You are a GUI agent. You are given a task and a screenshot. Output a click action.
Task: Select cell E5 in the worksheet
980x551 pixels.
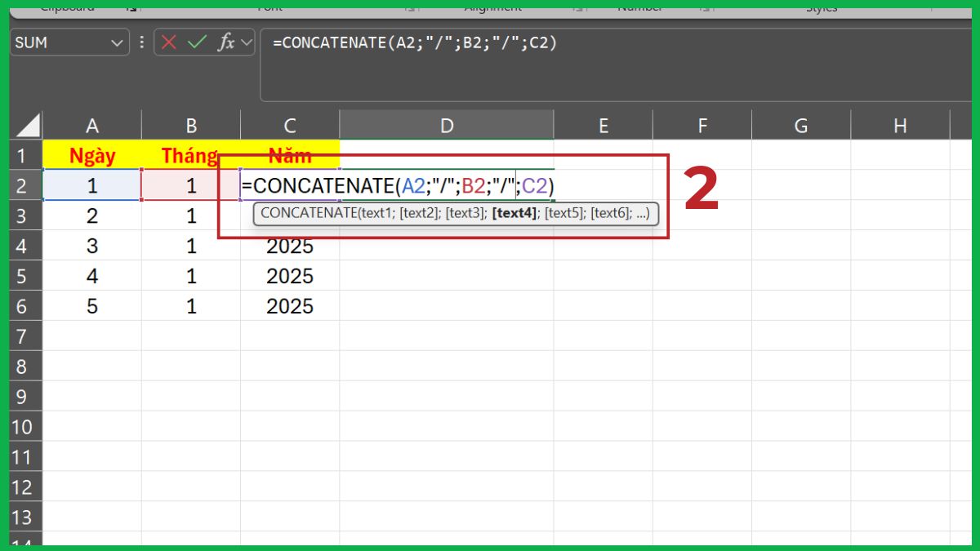(x=603, y=276)
